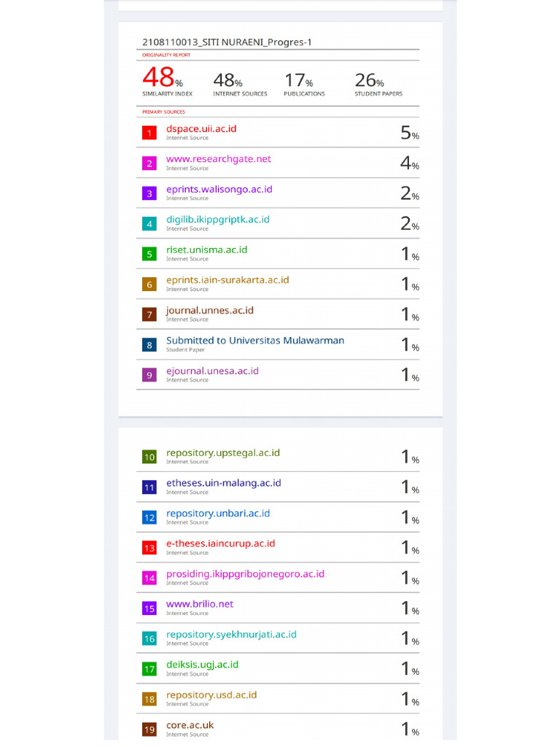This screenshot has height=747, width=560.
Task: Click the 26% student papers figure
Action: pyautogui.click(x=370, y=81)
